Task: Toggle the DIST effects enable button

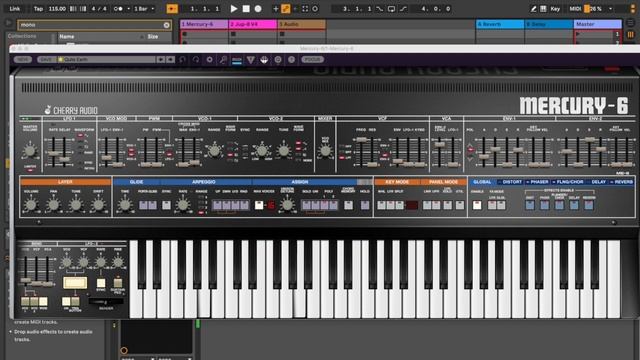Action: (x=530, y=205)
